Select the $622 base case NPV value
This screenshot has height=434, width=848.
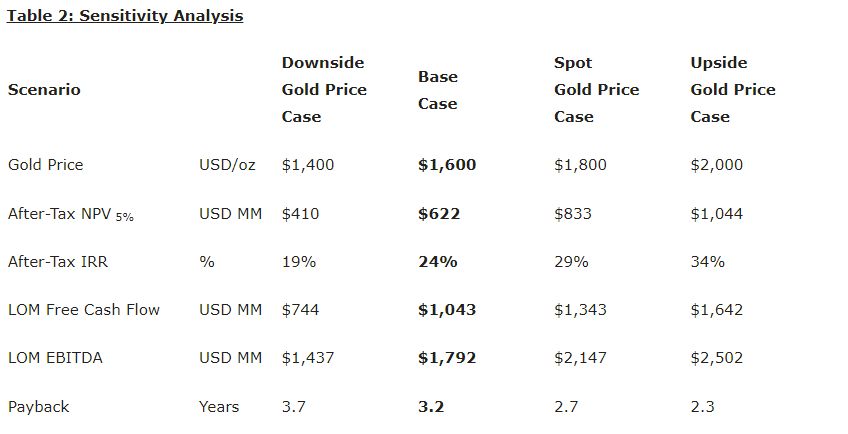click(440, 214)
